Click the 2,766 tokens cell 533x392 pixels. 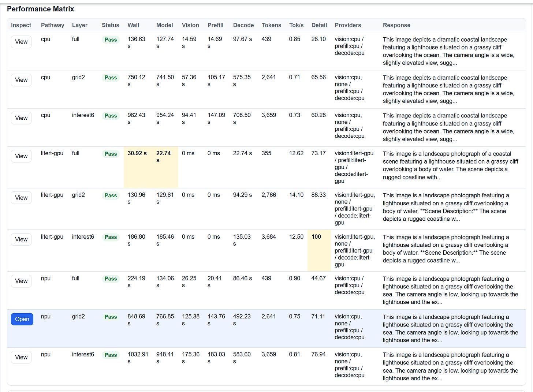pos(269,195)
